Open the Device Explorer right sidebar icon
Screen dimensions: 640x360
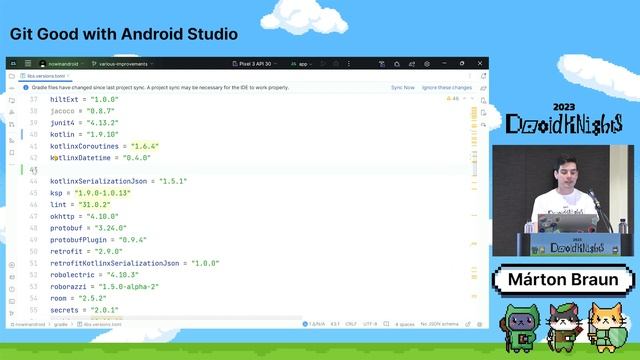tap(484, 113)
